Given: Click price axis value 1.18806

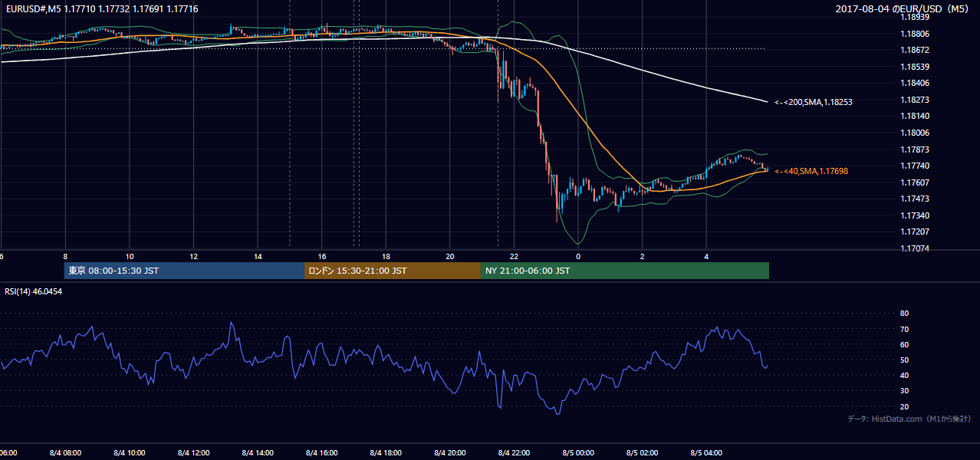Looking at the screenshot, I should click(x=915, y=34).
